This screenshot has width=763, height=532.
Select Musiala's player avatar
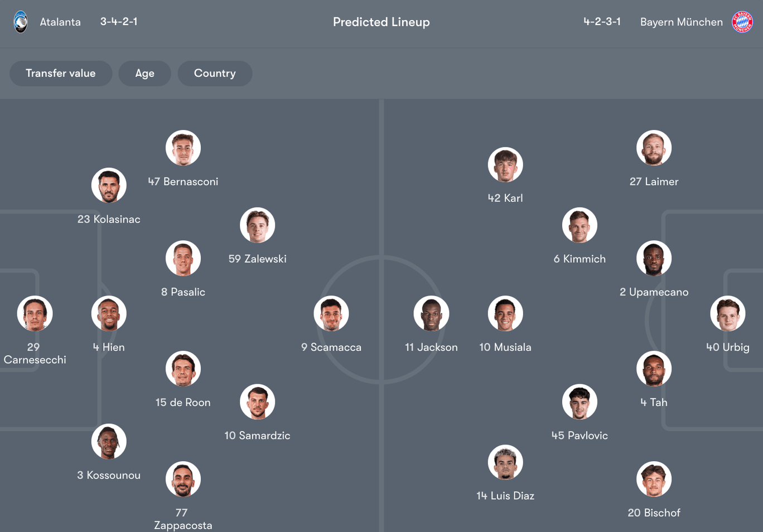point(505,313)
